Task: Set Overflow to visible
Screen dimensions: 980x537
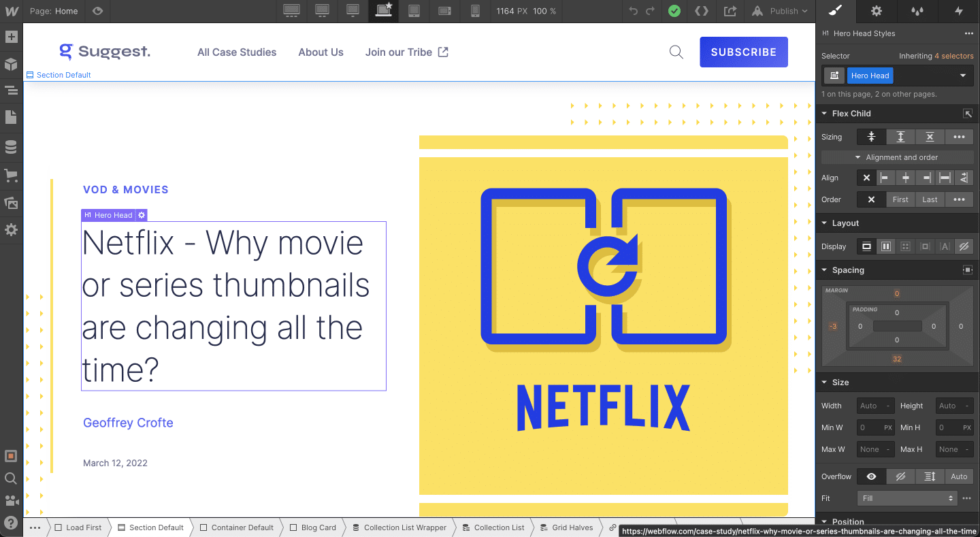Action: click(x=871, y=476)
